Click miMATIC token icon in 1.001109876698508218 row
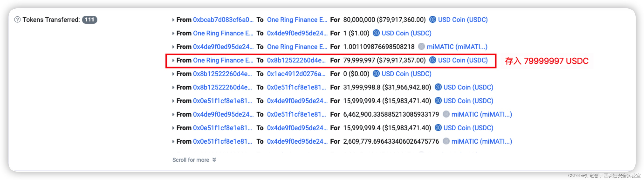Screen dimensions: 644x180 tap(421, 47)
